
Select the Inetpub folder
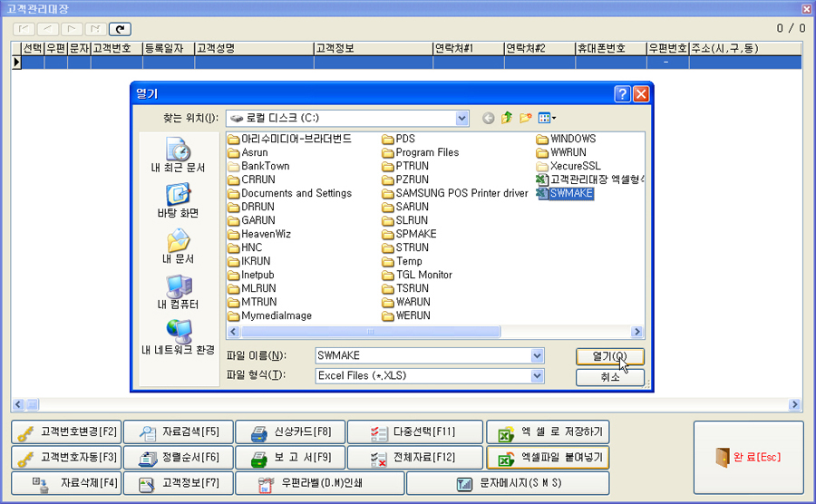(251, 275)
